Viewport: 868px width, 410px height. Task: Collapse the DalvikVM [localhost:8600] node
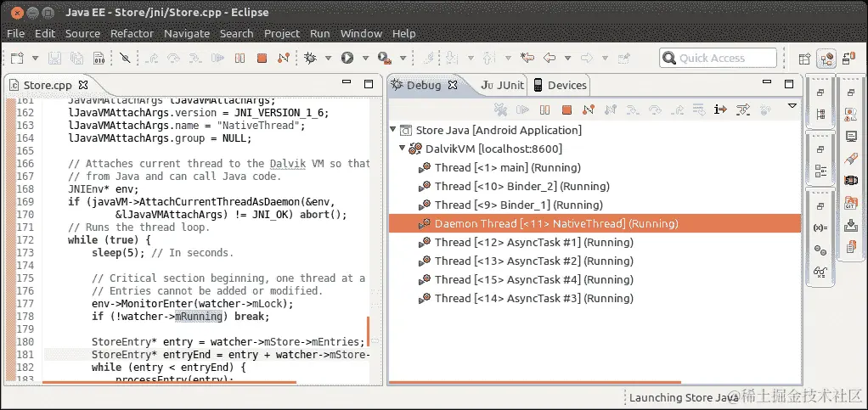click(403, 149)
